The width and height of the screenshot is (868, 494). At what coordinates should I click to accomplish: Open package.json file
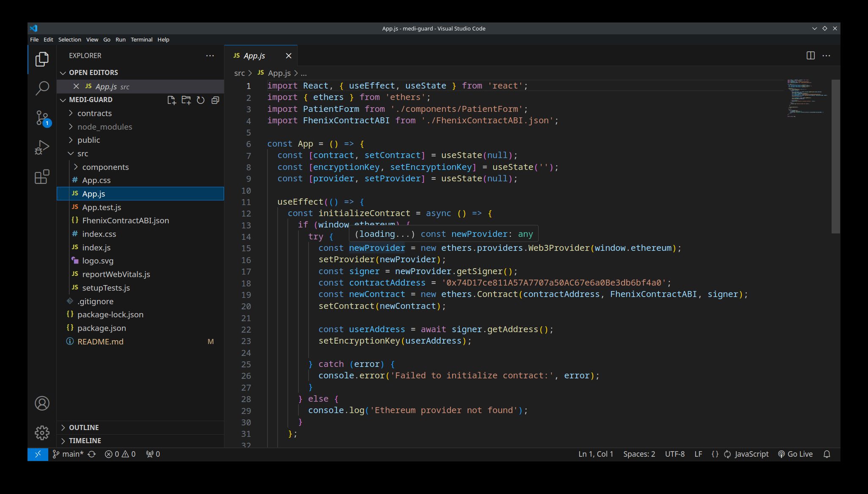click(x=140, y=328)
